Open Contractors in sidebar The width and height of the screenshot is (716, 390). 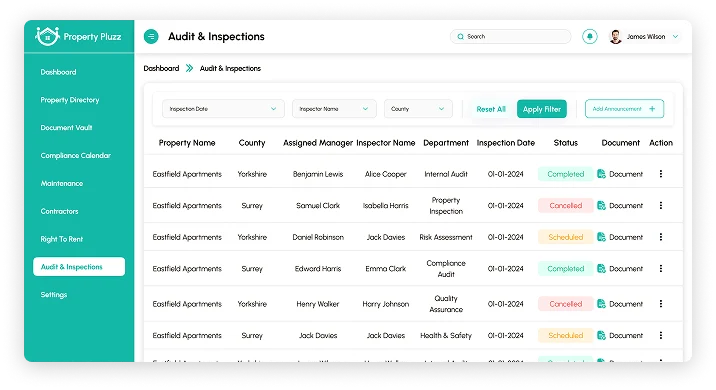tap(59, 211)
